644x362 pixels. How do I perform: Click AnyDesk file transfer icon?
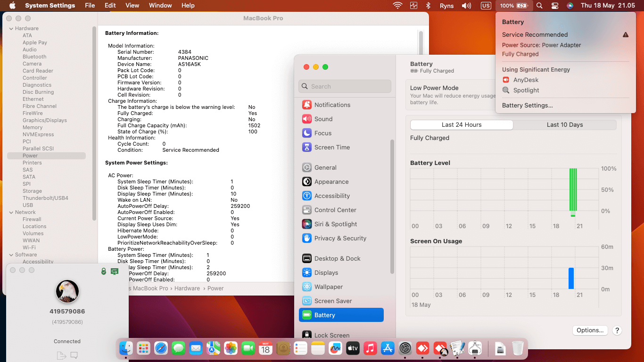tap(61, 355)
